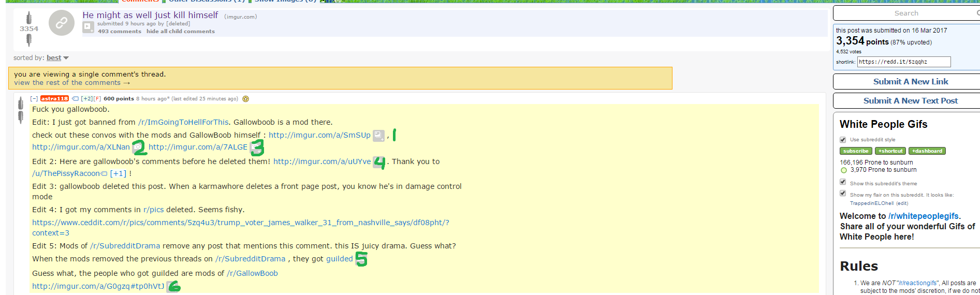Click the '3,354 points' text in sidebar

click(x=862, y=41)
